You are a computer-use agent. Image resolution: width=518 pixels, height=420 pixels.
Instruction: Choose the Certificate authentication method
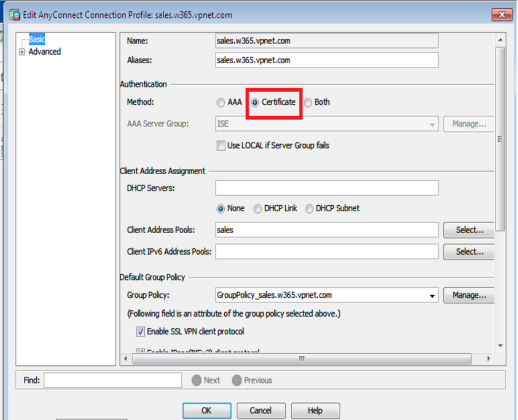pos(255,103)
